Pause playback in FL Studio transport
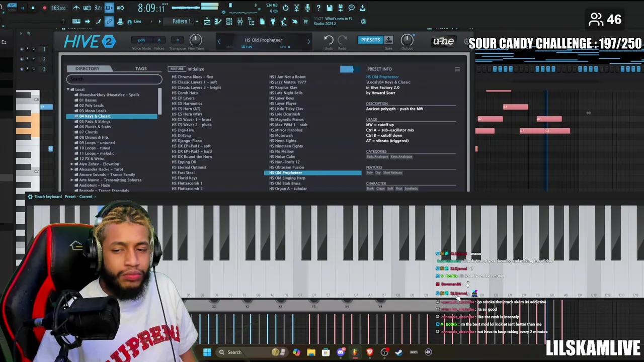This screenshot has height=362, width=644. (x=22, y=8)
